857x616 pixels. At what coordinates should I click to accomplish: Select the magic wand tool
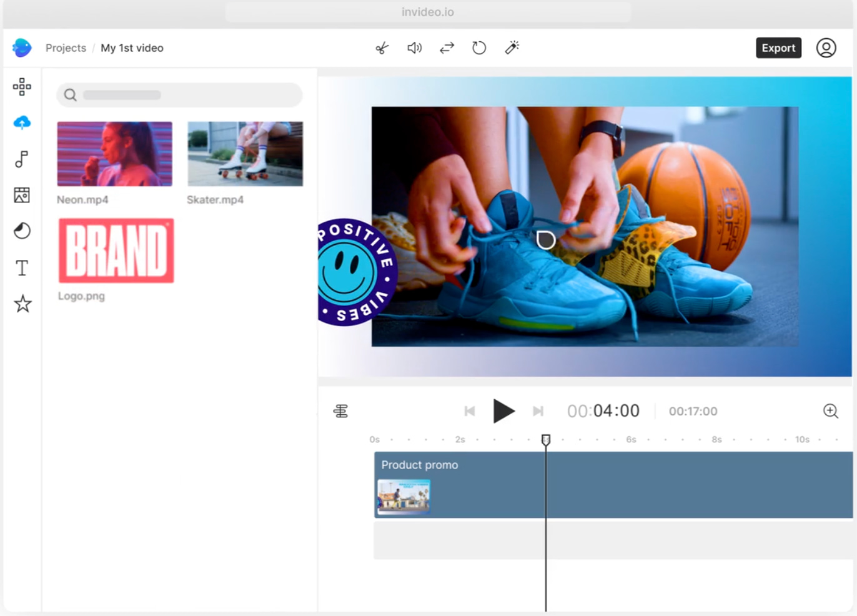click(512, 47)
